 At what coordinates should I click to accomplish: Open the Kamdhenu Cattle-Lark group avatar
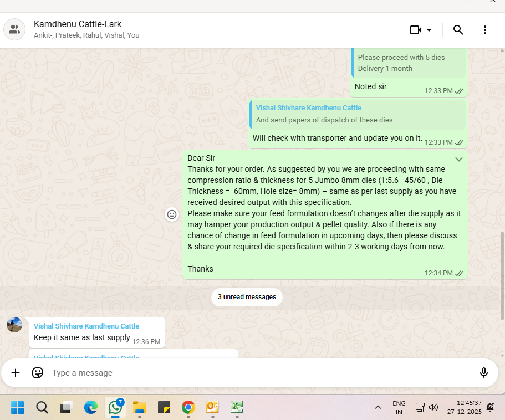[x=14, y=29]
